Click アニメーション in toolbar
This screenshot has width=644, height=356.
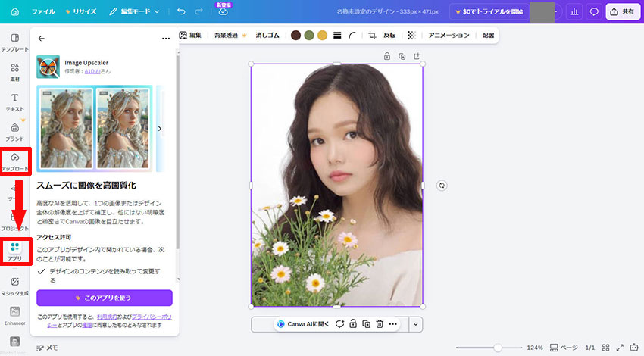click(x=449, y=36)
